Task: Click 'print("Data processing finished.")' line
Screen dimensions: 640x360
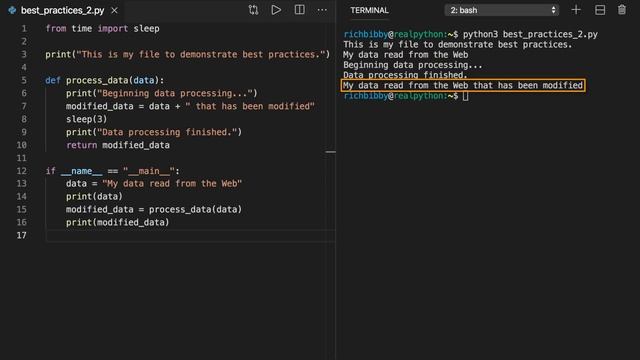Action: click(x=154, y=132)
